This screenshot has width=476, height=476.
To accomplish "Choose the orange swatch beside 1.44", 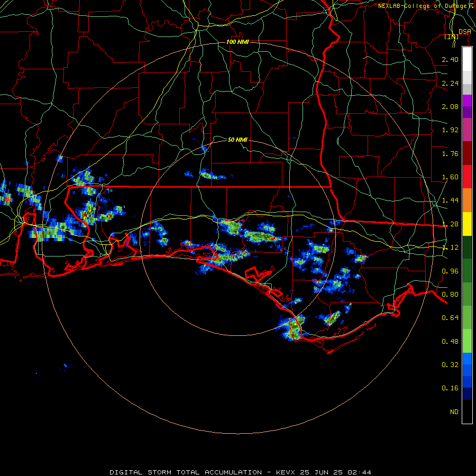I will (x=467, y=200).
